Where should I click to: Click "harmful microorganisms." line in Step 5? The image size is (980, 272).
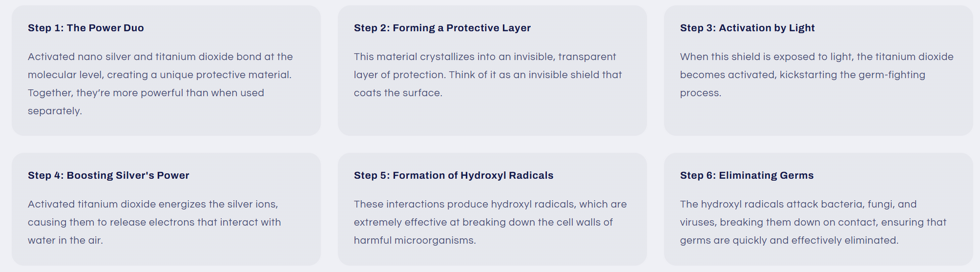coord(415,241)
